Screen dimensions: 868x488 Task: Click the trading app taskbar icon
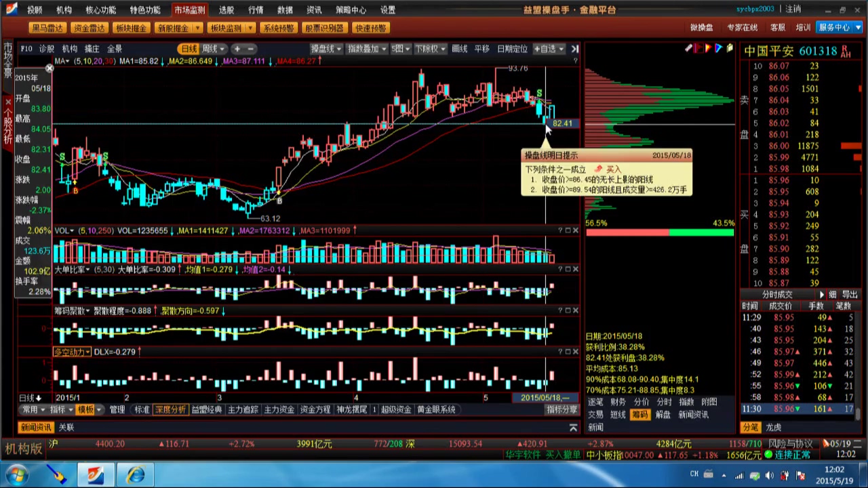click(x=96, y=474)
